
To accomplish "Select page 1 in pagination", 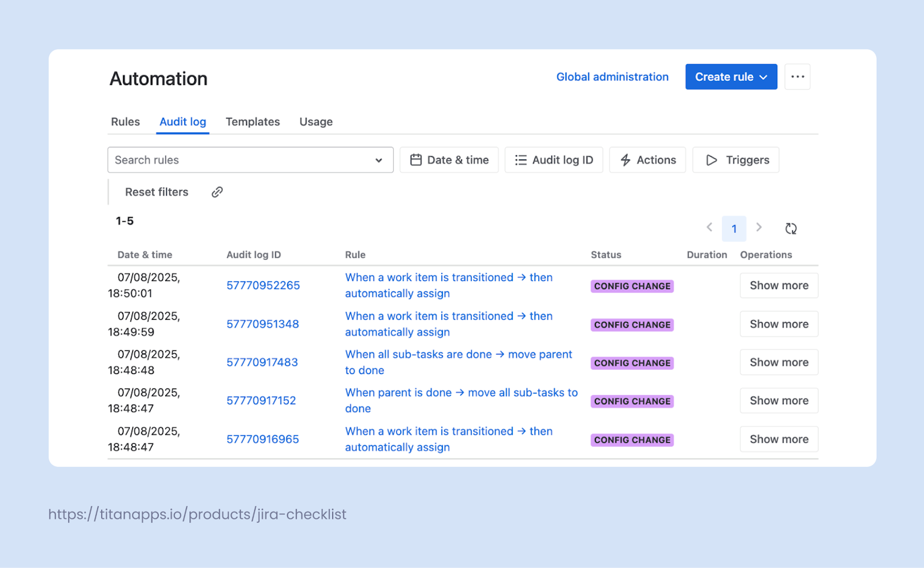I will tap(734, 228).
